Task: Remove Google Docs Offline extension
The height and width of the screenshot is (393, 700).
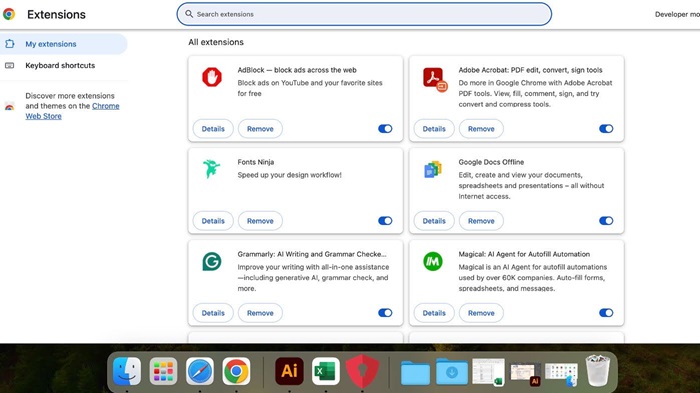Action: point(481,221)
